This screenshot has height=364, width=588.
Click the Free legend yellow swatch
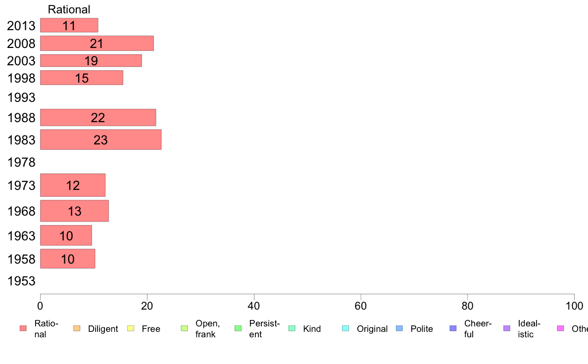pyautogui.click(x=131, y=328)
